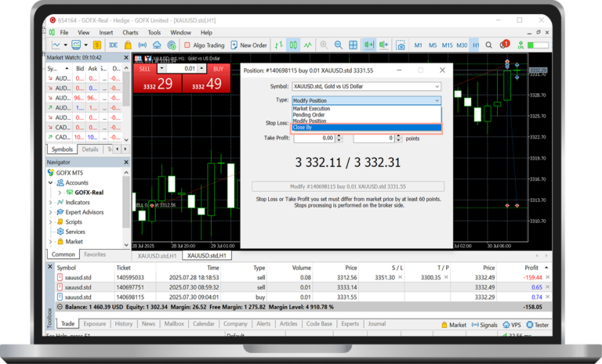
Task: Click the New Order button
Action: [x=248, y=45]
